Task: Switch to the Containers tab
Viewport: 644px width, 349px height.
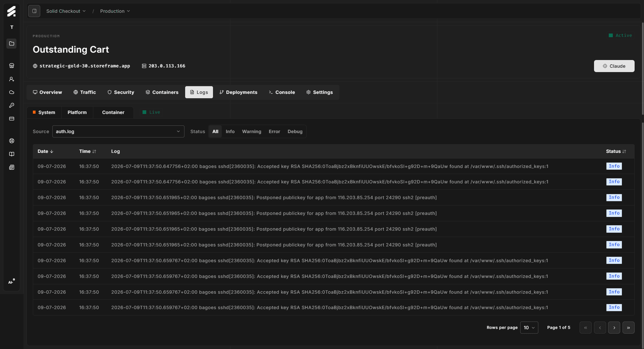Action: point(162,92)
